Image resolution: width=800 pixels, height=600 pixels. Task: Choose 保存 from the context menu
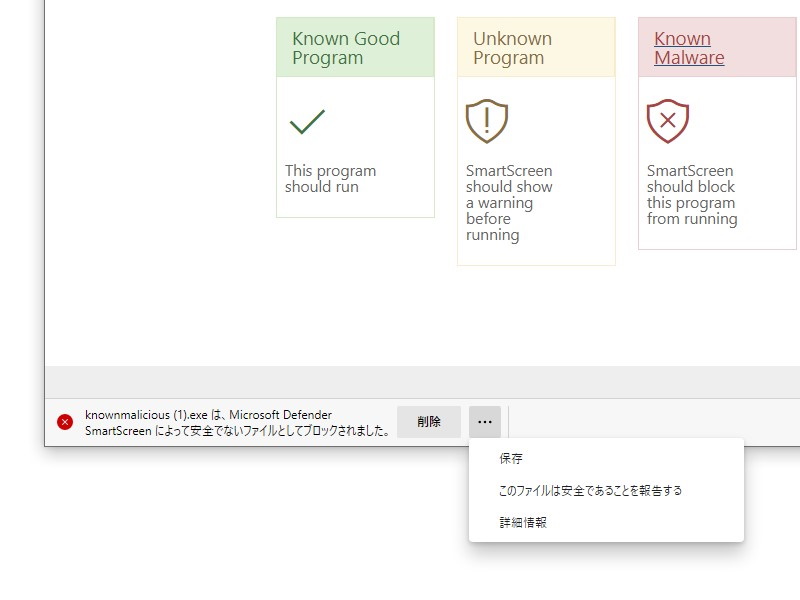pos(511,459)
